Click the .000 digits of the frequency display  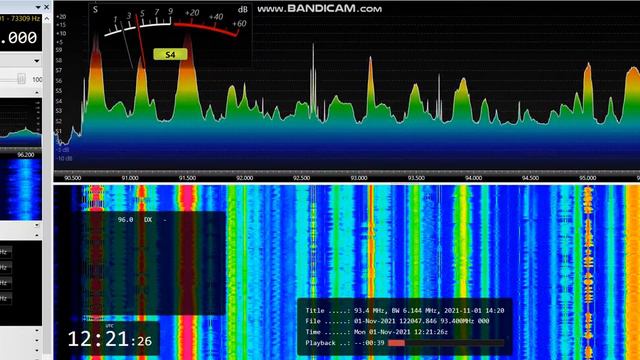click(x=19, y=38)
